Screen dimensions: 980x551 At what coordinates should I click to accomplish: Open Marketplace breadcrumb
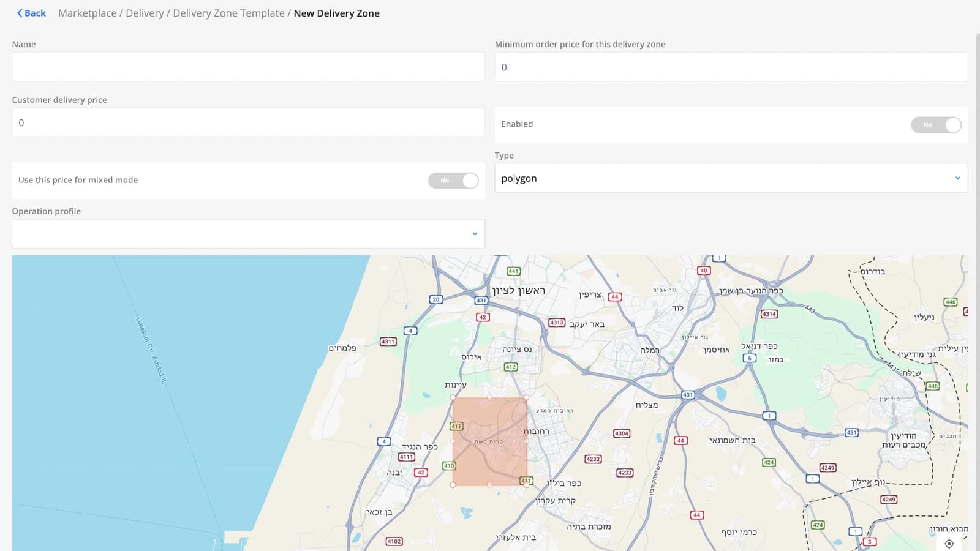point(87,13)
